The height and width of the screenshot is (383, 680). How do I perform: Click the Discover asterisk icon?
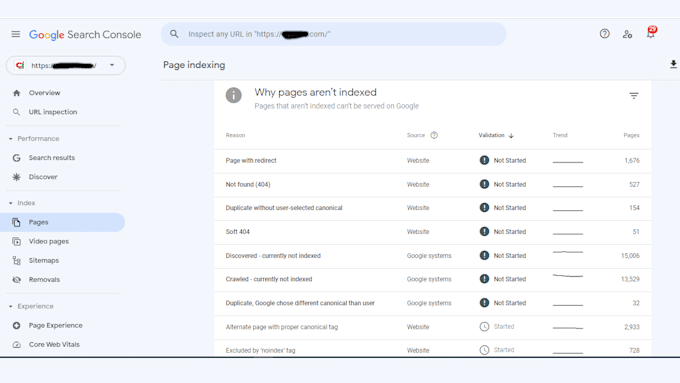coord(16,177)
